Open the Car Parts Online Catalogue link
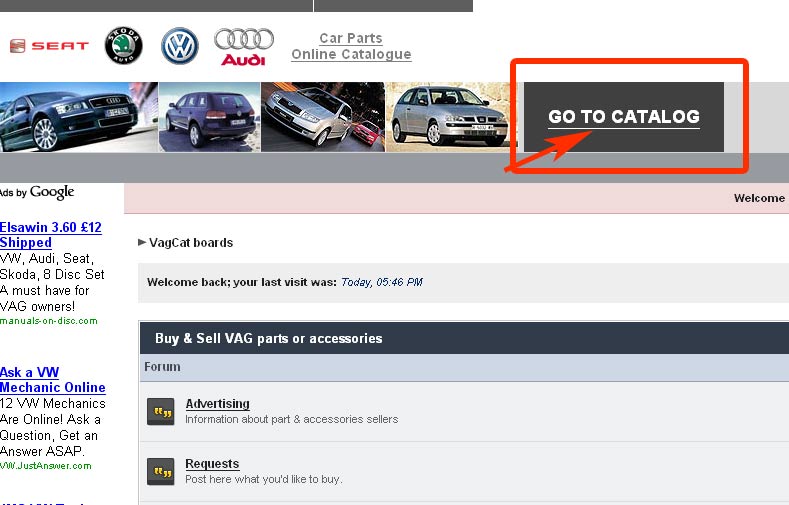789x505 pixels. click(351, 46)
